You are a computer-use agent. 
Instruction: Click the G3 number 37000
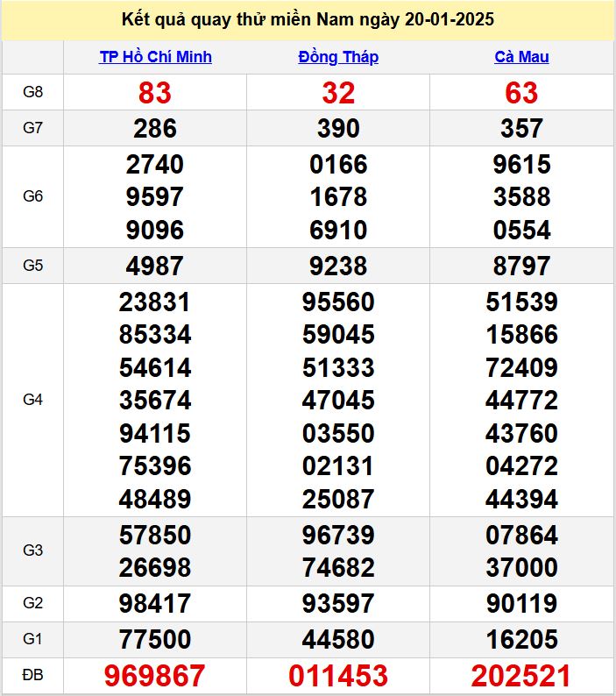pos(521,567)
